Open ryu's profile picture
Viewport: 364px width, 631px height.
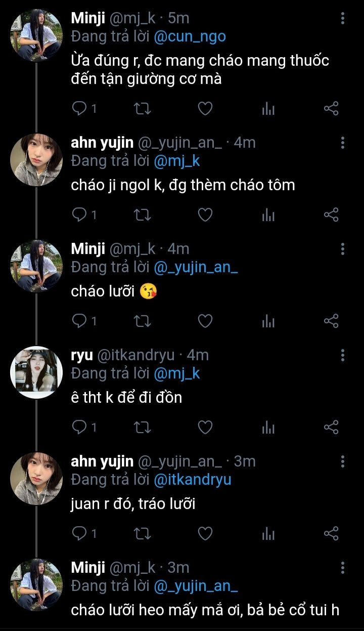click(36, 372)
